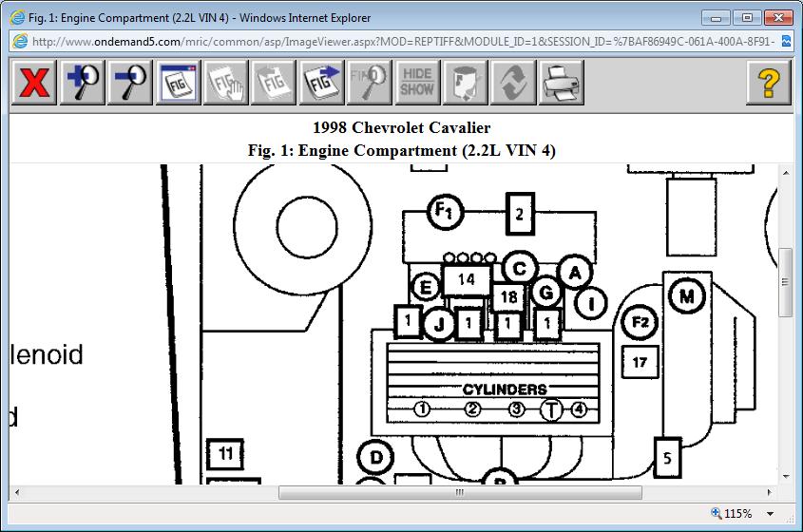Click component circle G in diagram
The height and width of the screenshot is (532, 803).
[546, 293]
